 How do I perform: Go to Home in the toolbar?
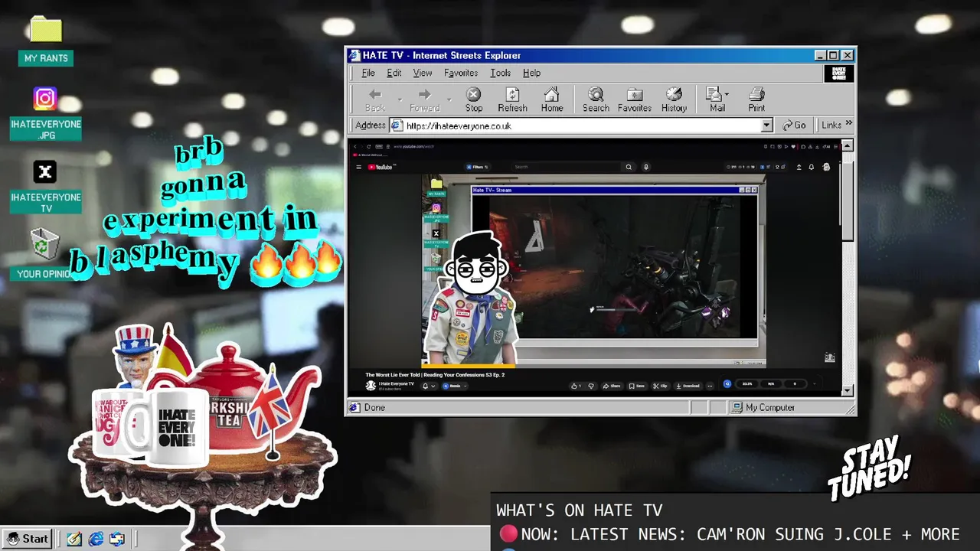pos(552,99)
